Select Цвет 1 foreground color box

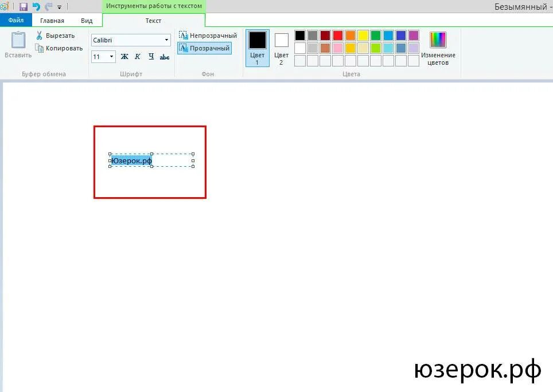tap(258, 48)
